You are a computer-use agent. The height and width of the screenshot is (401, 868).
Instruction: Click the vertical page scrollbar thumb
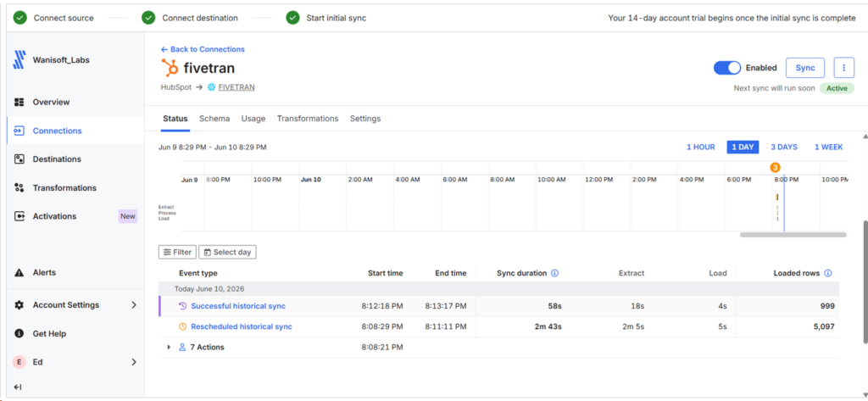[x=865, y=281]
